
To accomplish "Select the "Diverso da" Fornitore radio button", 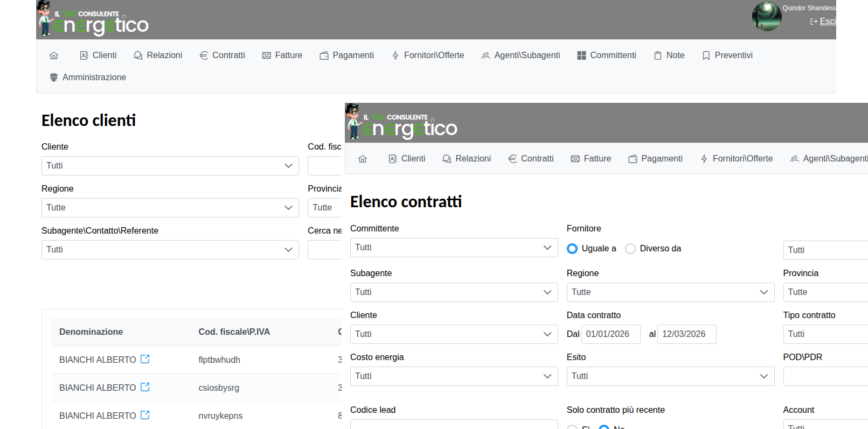I will (630, 249).
